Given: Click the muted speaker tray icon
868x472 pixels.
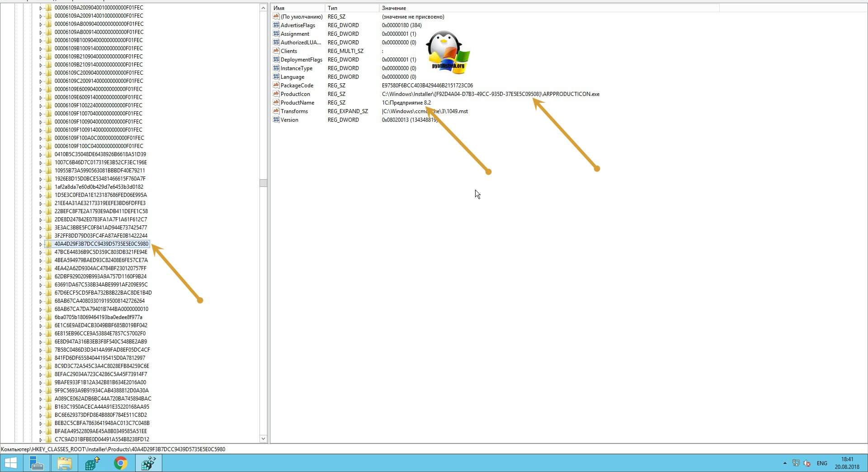Looking at the screenshot, I should pyautogui.click(x=807, y=463).
